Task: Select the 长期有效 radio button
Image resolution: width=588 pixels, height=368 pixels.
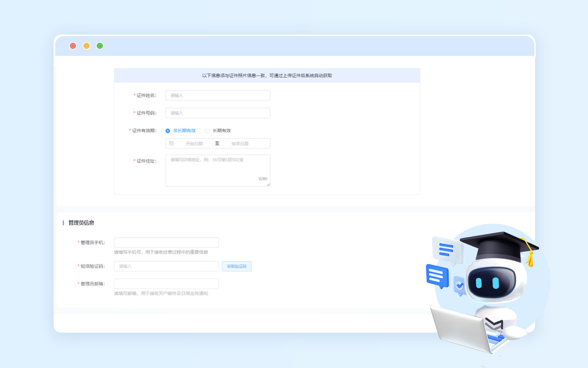Action: [x=207, y=131]
